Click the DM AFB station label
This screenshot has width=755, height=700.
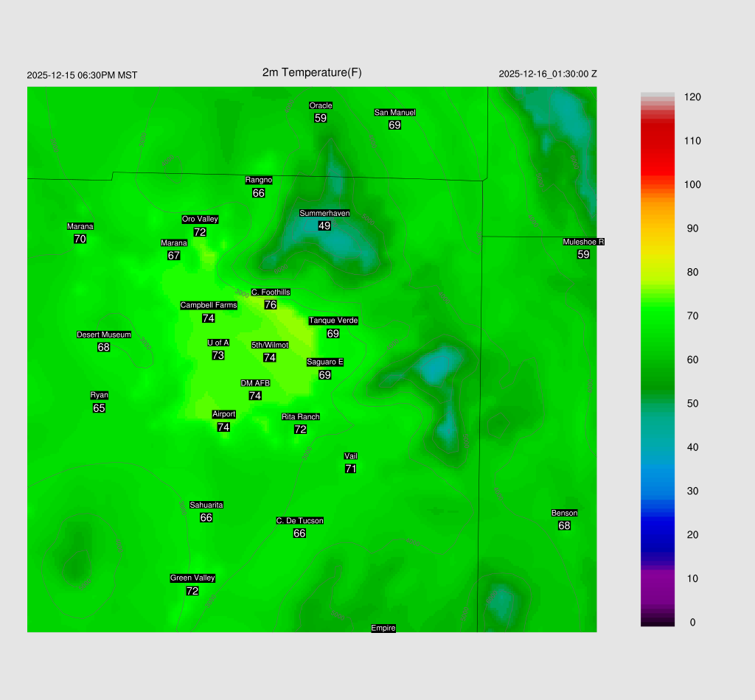255,383
